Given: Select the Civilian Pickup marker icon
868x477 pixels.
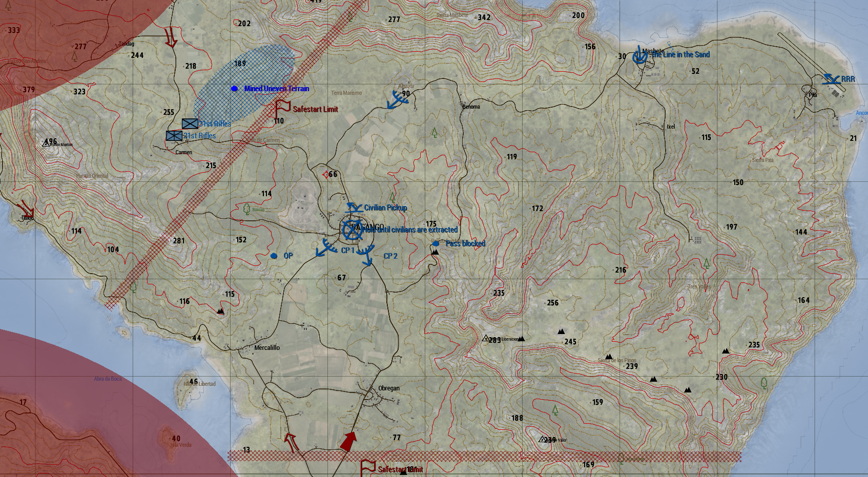Looking at the screenshot, I should tap(354, 208).
